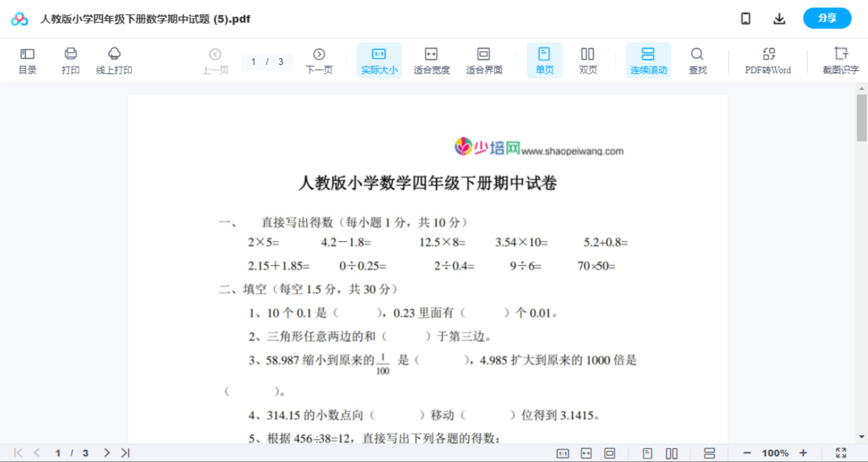Start 线上打印 online printing

[x=114, y=60]
